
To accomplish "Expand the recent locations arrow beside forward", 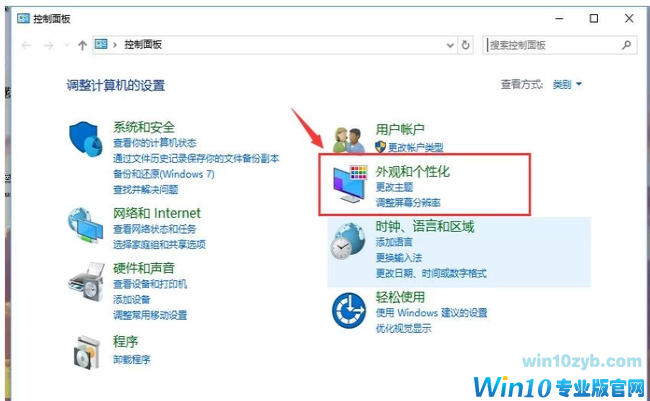I will click(x=66, y=45).
